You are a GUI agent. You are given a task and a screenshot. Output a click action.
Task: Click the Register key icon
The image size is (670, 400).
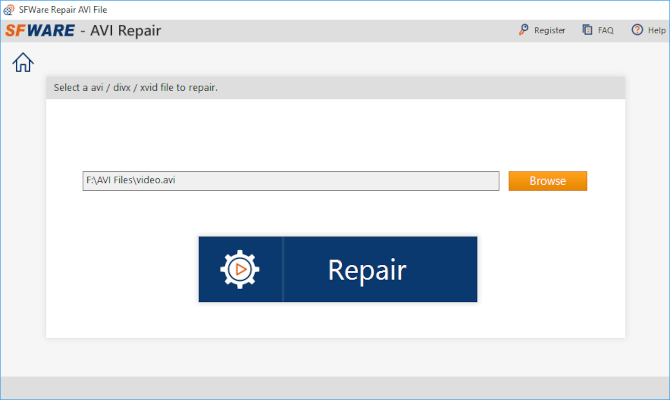point(523,29)
